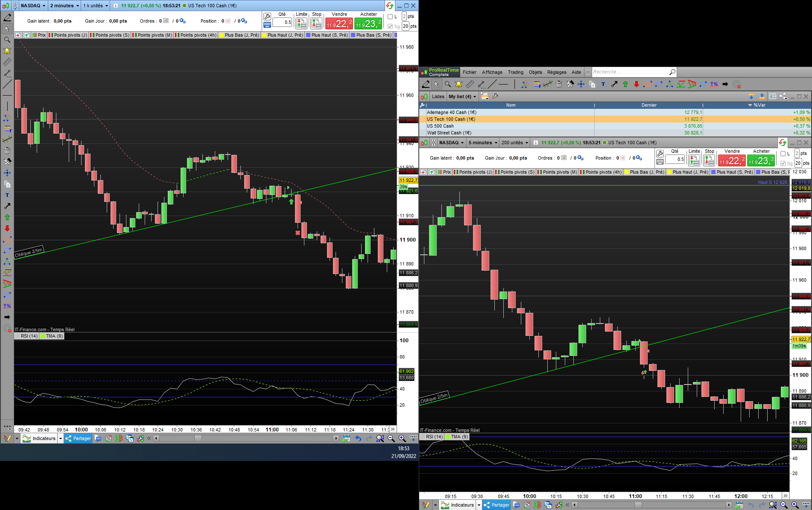Image resolution: width=812 pixels, height=510 pixels.
Task: Toggle on-screen keypad icon in 2 minutes order bar
Action: tap(267, 25)
